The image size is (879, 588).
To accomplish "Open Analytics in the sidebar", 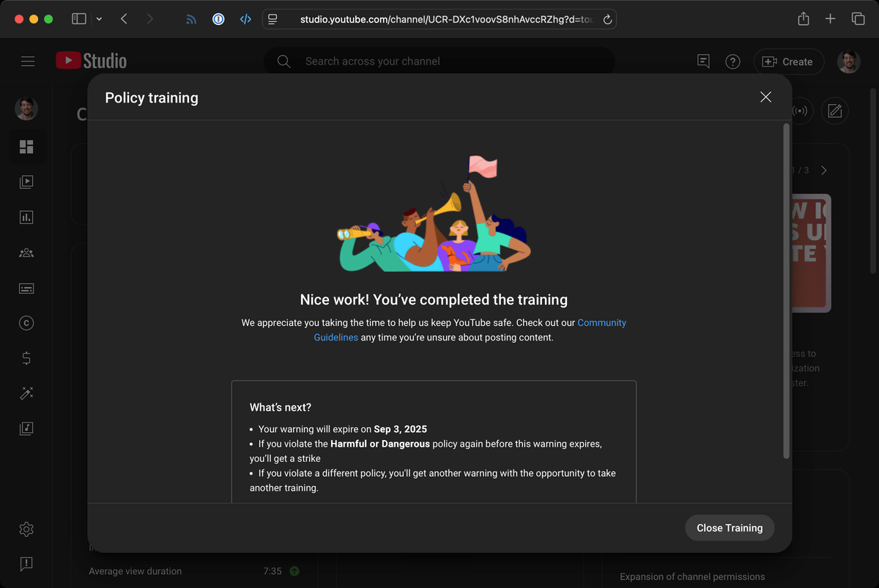I will pyautogui.click(x=26, y=217).
